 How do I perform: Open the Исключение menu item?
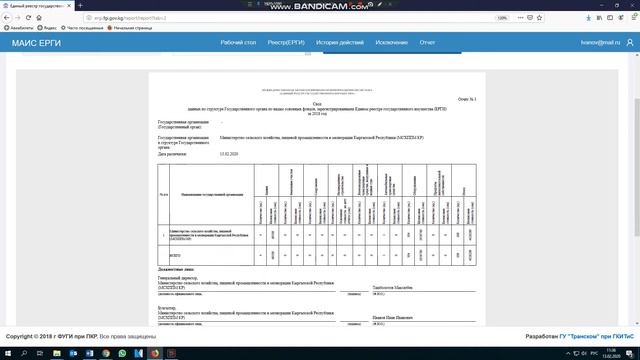point(391,42)
